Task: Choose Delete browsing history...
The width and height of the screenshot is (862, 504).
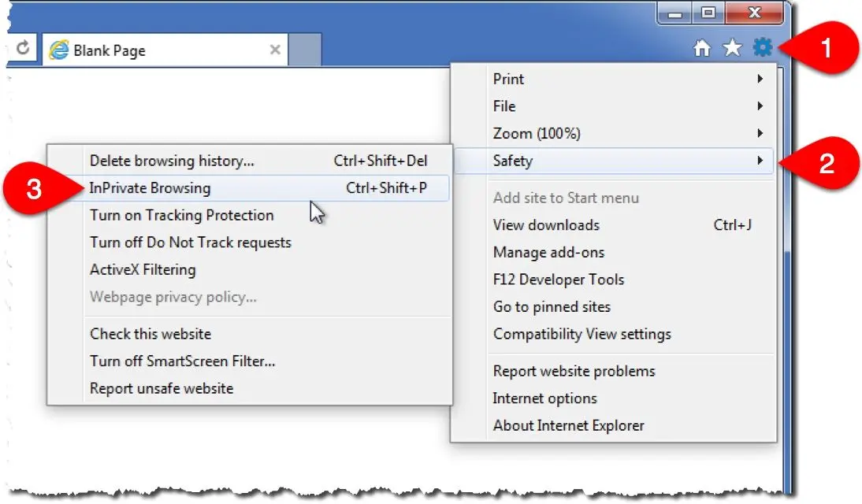Action: coord(250,161)
